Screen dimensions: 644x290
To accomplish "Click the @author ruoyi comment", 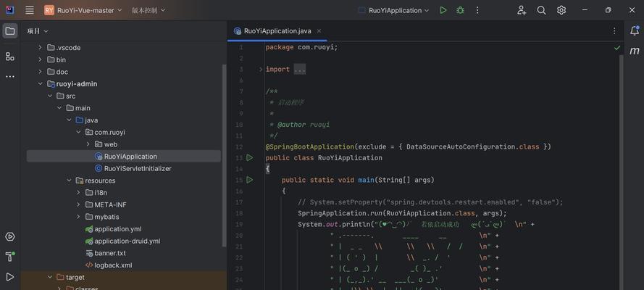I will tap(304, 125).
